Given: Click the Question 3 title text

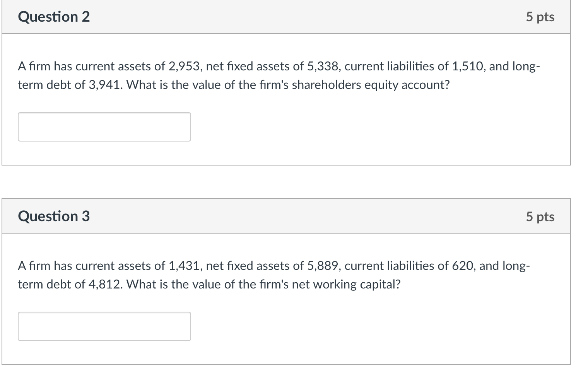Looking at the screenshot, I should [54, 216].
